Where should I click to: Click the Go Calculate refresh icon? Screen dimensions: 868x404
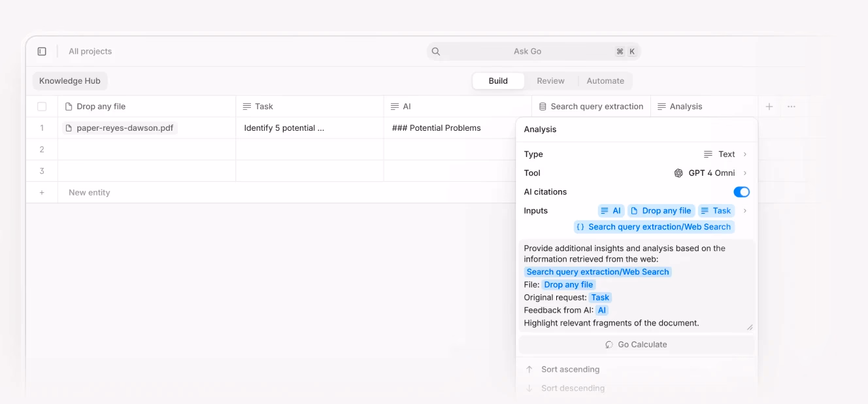coord(609,345)
